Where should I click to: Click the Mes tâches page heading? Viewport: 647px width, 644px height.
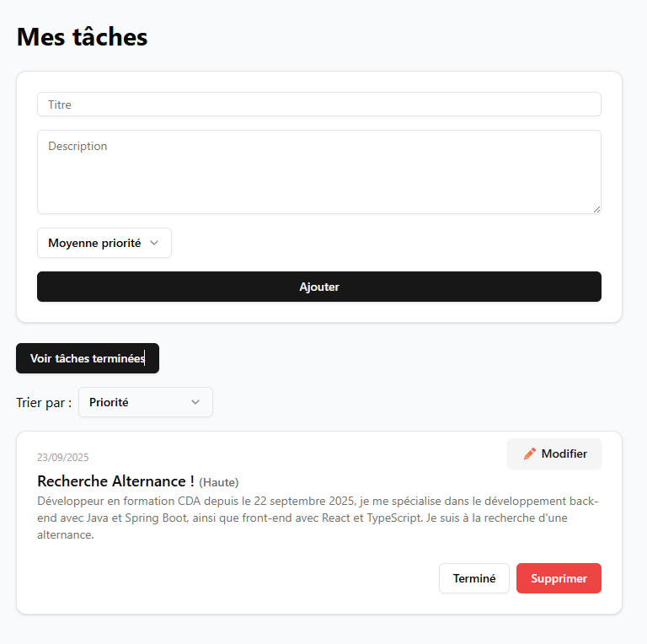(82, 37)
